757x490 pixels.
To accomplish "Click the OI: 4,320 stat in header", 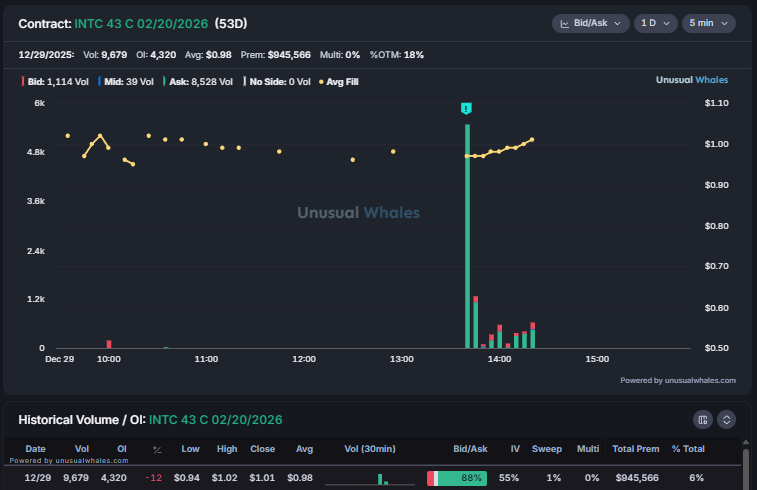I will (156, 55).
